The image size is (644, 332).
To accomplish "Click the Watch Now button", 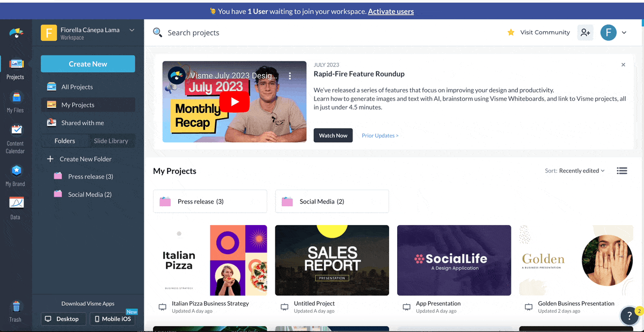I will pyautogui.click(x=333, y=135).
